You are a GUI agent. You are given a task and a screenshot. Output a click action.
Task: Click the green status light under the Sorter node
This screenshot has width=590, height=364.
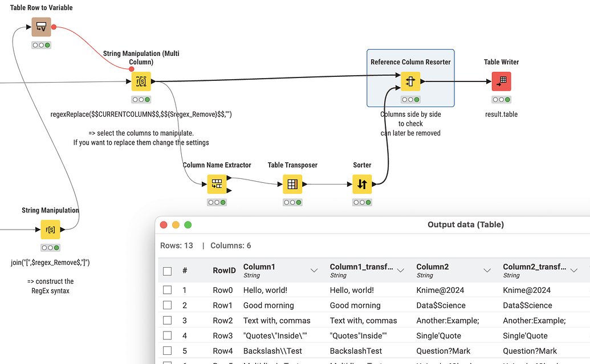(x=367, y=202)
